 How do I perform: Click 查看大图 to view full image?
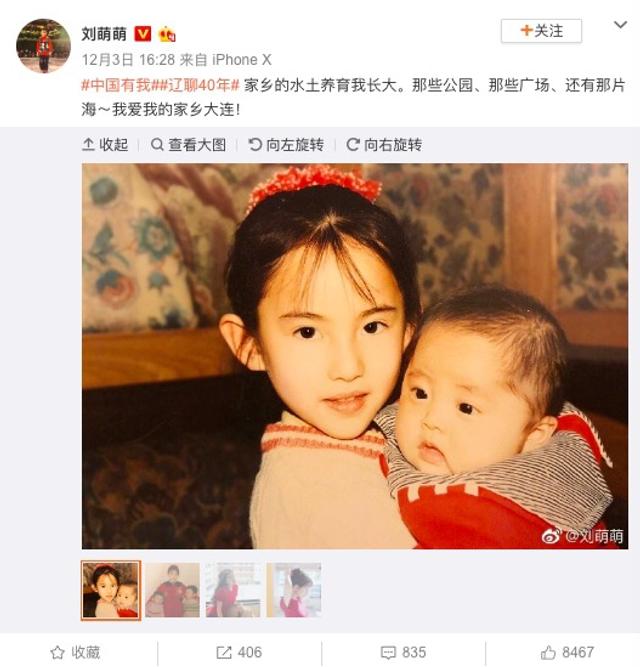tap(188, 145)
